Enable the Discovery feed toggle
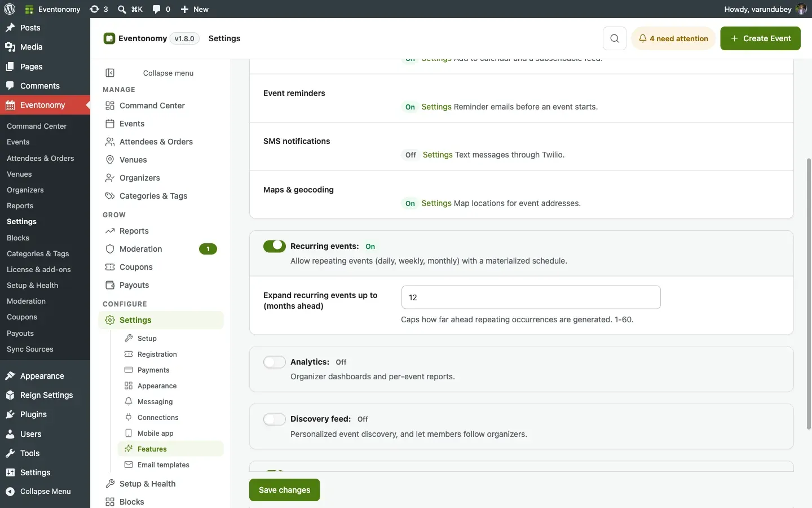Image resolution: width=812 pixels, height=508 pixels. click(x=275, y=419)
